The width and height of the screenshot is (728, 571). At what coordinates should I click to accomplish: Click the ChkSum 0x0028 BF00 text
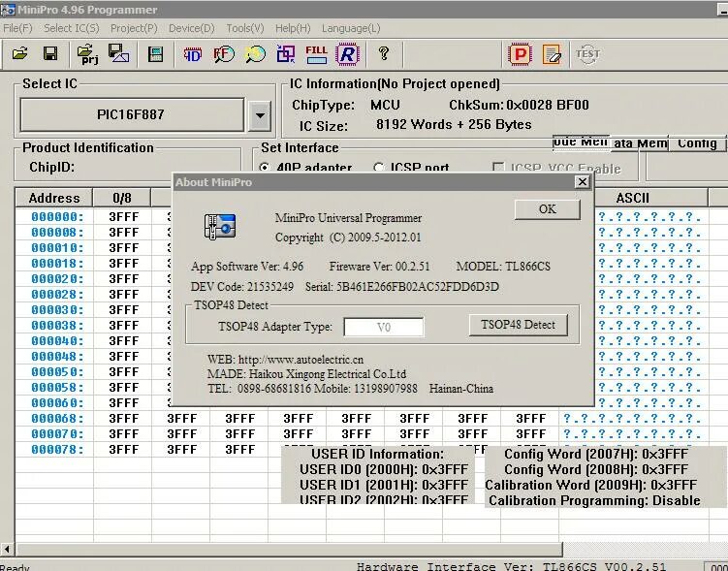[x=519, y=105]
